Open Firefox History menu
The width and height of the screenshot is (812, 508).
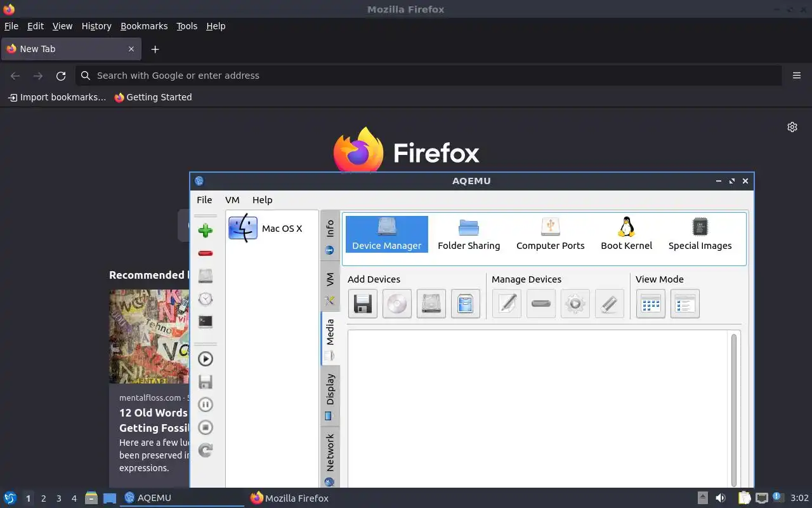tap(96, 26)
